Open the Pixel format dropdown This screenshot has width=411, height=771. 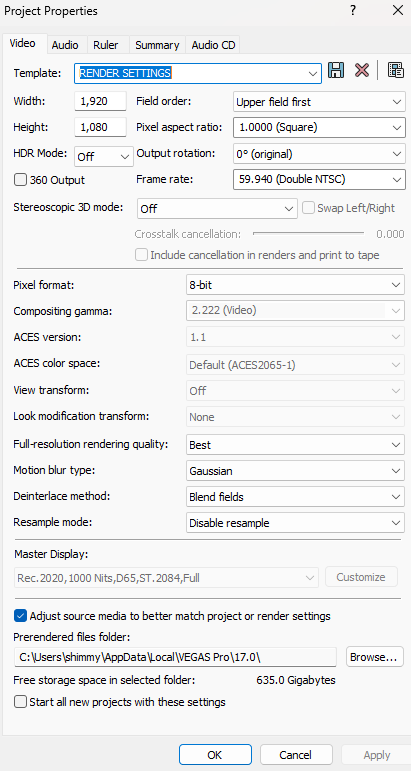click(x=295, y=285)
